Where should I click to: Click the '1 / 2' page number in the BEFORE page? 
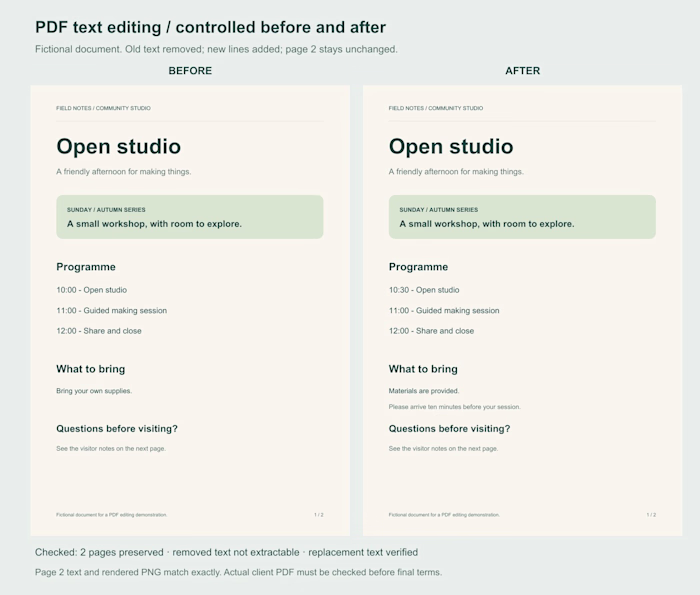tap(319, 515)
